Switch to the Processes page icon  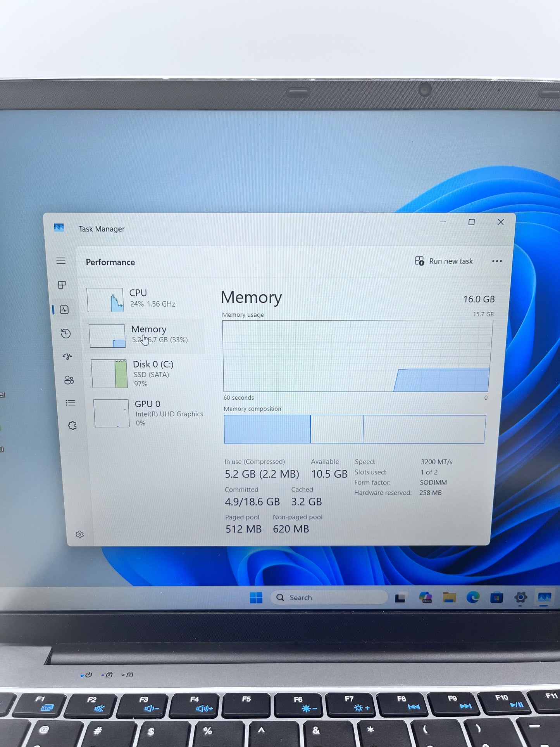click(x=62, y=285)
